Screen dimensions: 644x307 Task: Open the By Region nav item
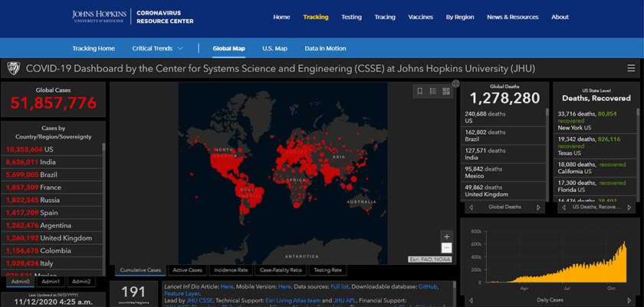point(460,17)
